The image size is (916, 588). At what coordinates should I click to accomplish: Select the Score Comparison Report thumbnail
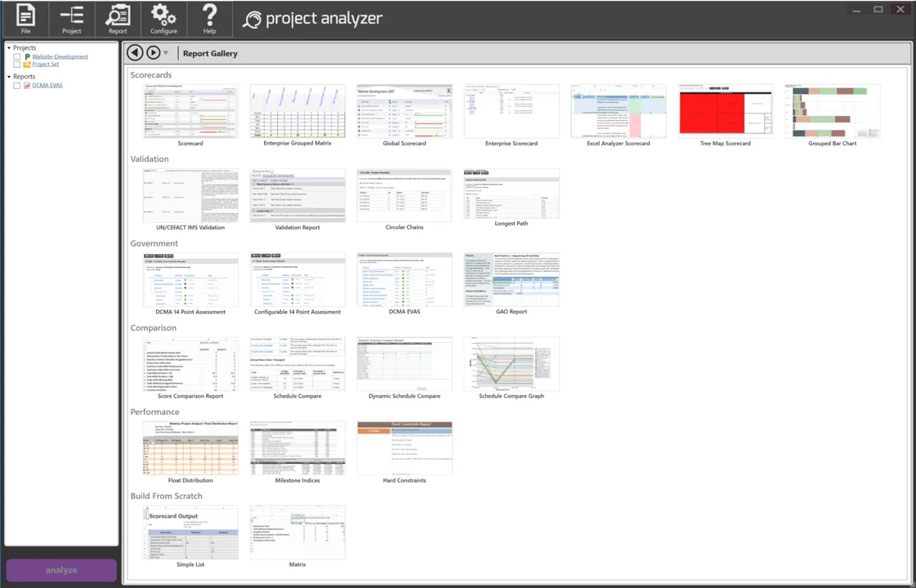[190, 363]
